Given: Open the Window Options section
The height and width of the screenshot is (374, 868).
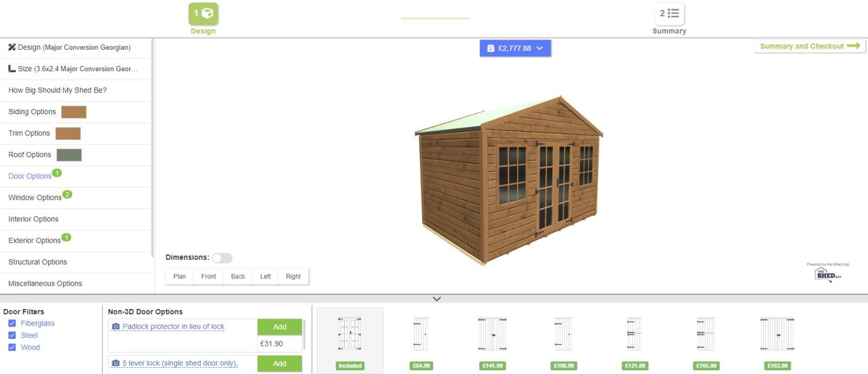Looking at the screenshot, I should (36, 197).
